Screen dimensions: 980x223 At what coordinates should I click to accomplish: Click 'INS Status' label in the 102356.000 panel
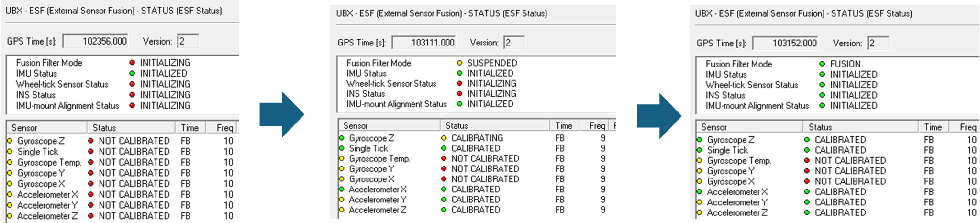pyautogui.click(x=35, y=95)
